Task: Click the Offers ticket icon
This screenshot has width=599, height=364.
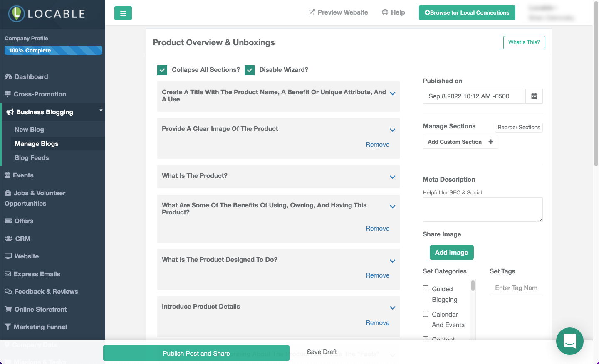Action: [8, 221]
